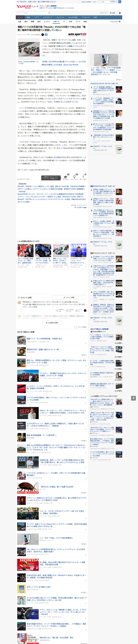Screen dimensions: 138x644
Task: Open article フォード、マスタングGT3にアップデート版
Action: pyautogui.click(x=62, y=512)
